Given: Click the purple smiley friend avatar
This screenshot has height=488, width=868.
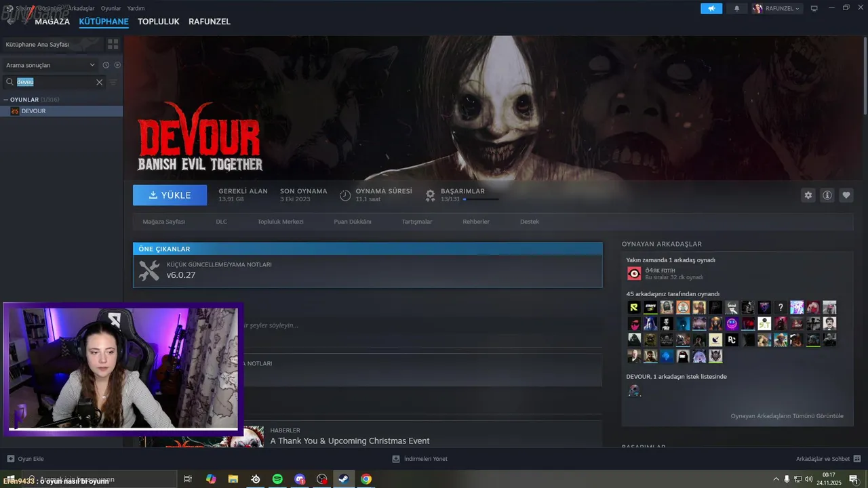Looking at the screenshot, I should (x=732, y=324).
